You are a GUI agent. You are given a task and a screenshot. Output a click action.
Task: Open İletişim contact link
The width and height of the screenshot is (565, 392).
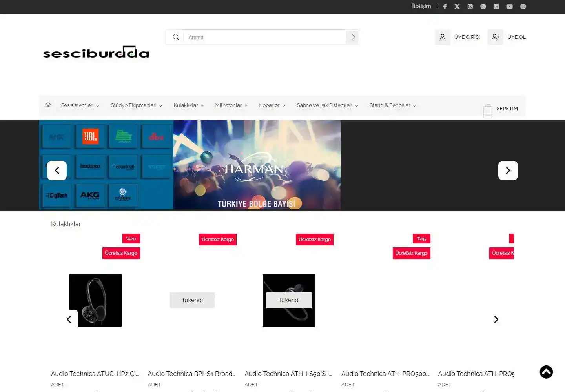[421, 6]
